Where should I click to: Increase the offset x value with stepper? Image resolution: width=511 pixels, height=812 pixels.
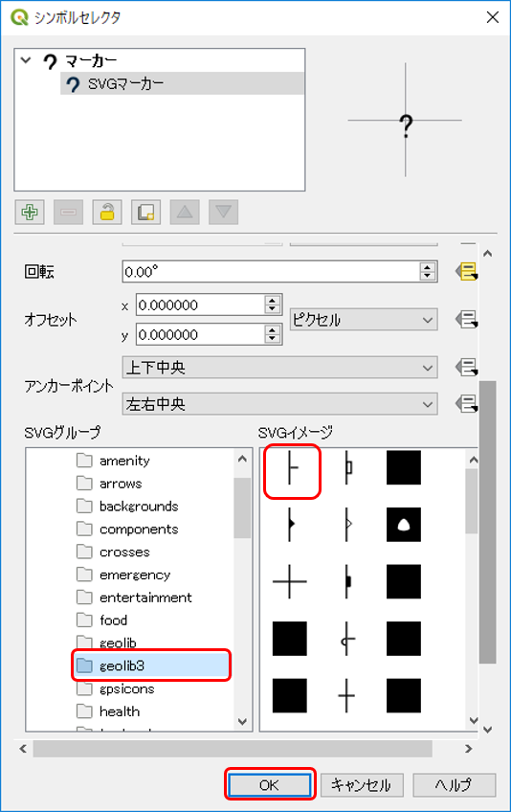(273, 301)
